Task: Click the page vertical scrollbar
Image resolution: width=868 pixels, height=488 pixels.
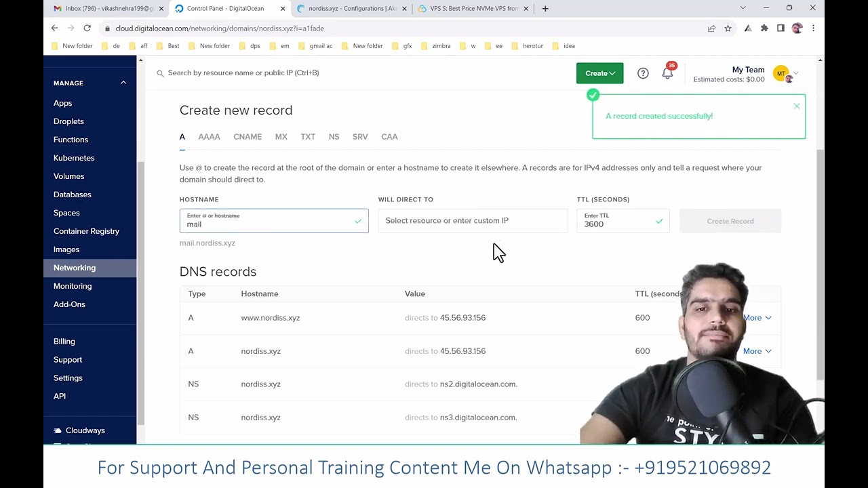Action: [820, 264]
